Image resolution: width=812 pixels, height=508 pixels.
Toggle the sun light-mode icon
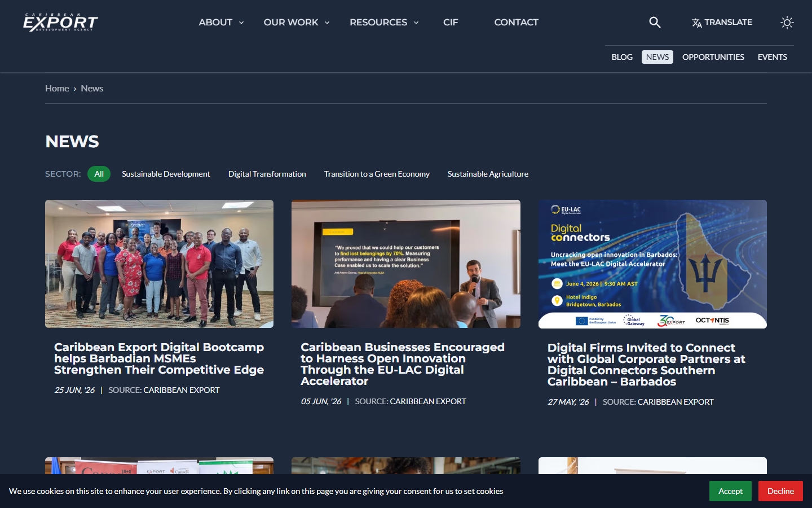point(787,22)
